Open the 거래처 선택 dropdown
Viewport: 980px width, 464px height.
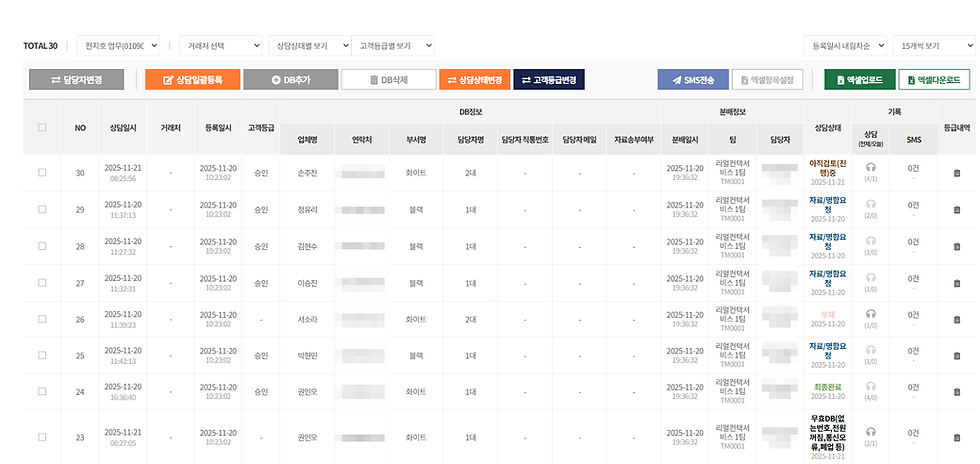221,46
